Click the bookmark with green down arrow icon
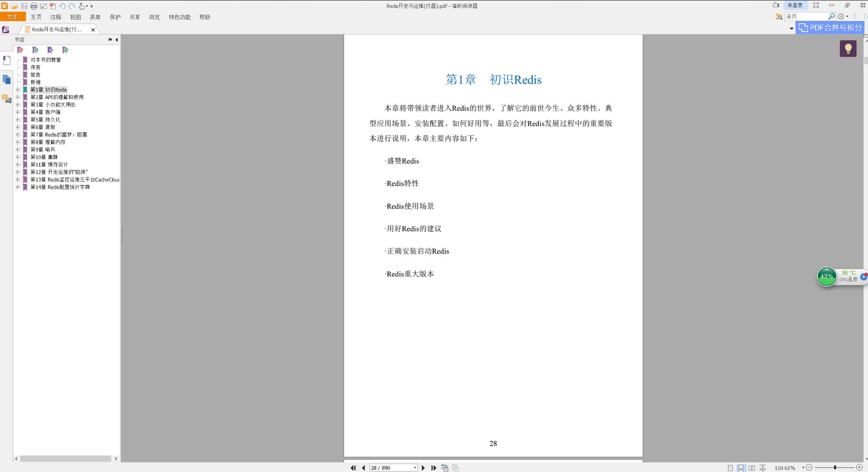This screenshot has height=472, width=868. [65, 50]
